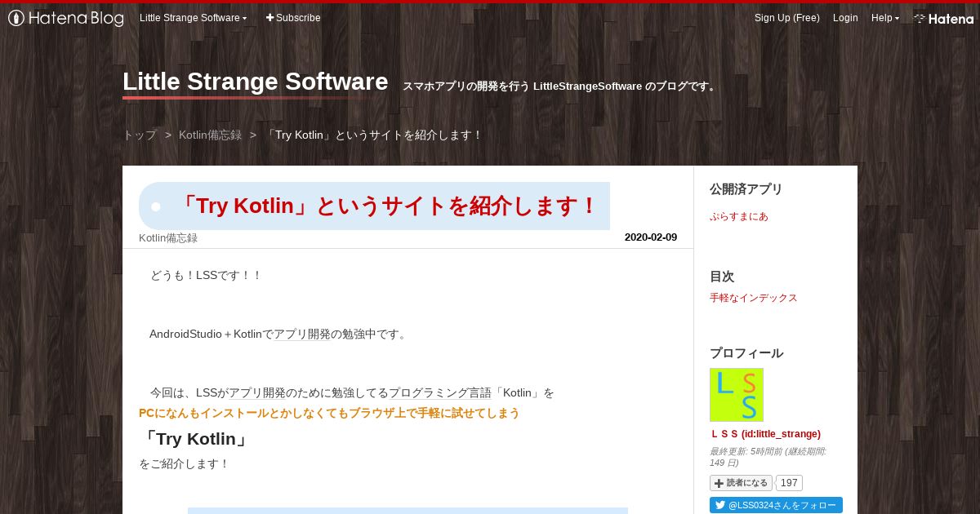Open the 「Try Kotlin」 article title heading
The width and height of the screenshot is (980, 514).
(x=388, y=206)
